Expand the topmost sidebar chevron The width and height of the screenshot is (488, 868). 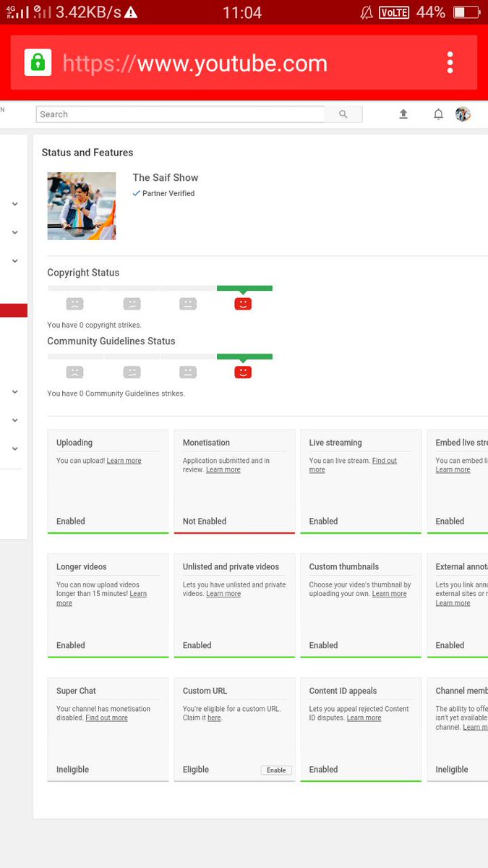click(15, 204)
